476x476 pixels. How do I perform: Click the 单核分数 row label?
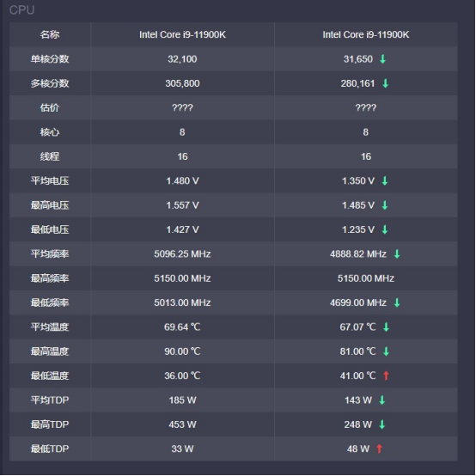50,59
